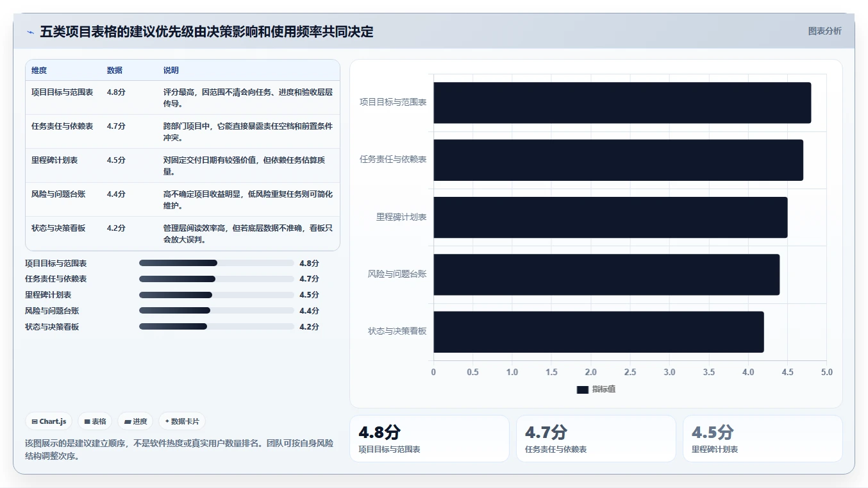Click the 里程碑计划表 y-axis label in the chart
This screenshot has height=488, width=868.
(x=401, y=217)
